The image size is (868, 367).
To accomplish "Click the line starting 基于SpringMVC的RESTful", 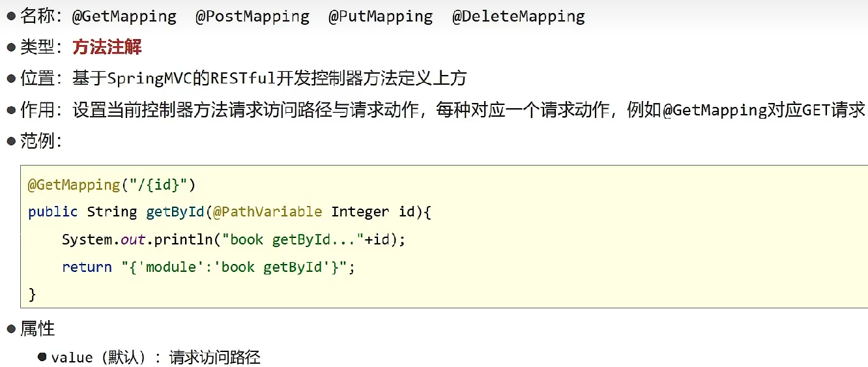I will click(270, 79).
